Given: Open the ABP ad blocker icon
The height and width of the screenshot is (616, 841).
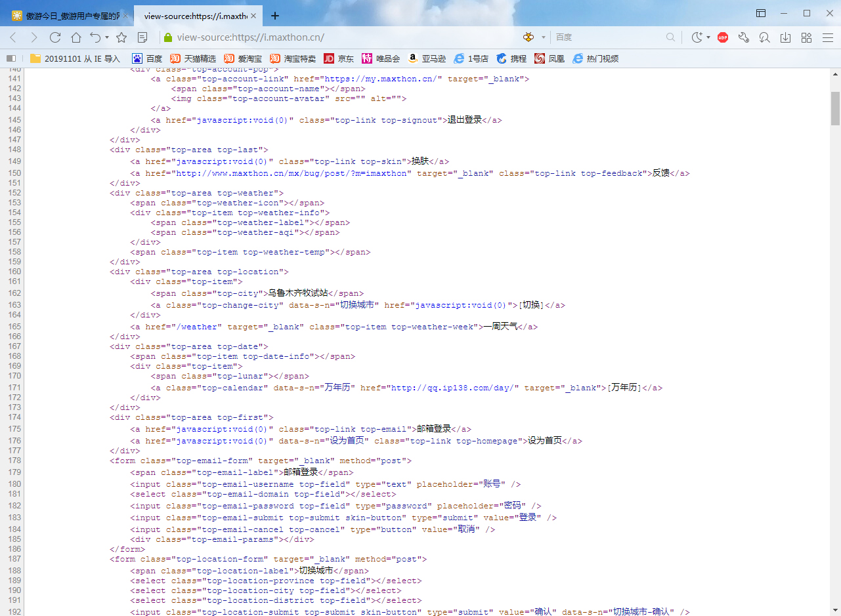Looking at the screenshot, I should [x=723, y=37].
